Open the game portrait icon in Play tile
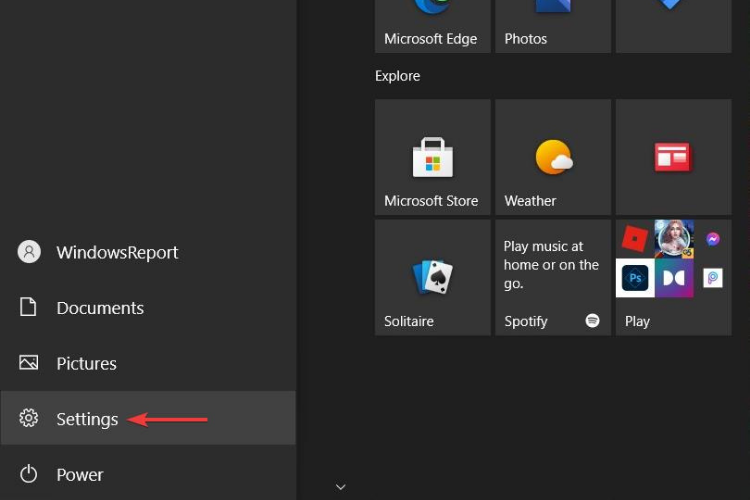Screen dimensions: 750x500 674,239
